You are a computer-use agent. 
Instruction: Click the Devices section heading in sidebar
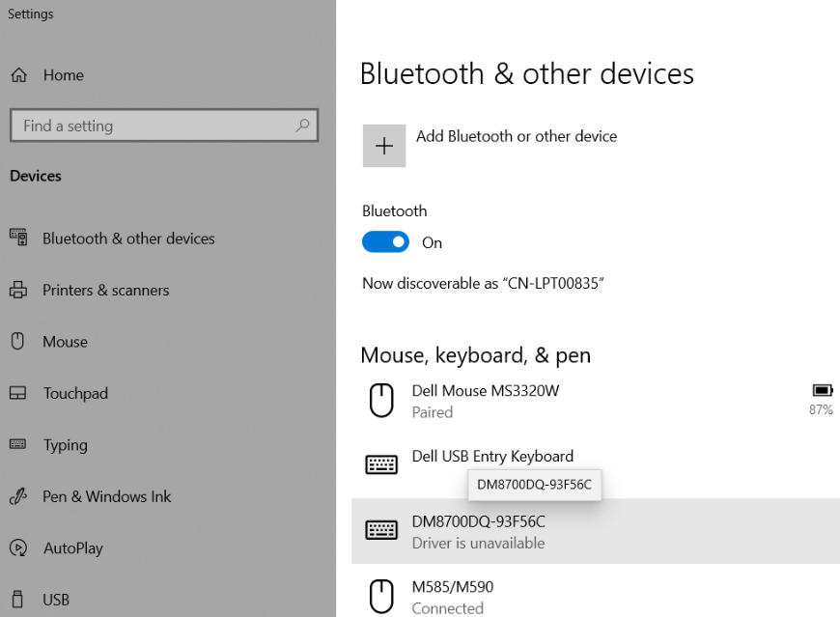point(36,176)
